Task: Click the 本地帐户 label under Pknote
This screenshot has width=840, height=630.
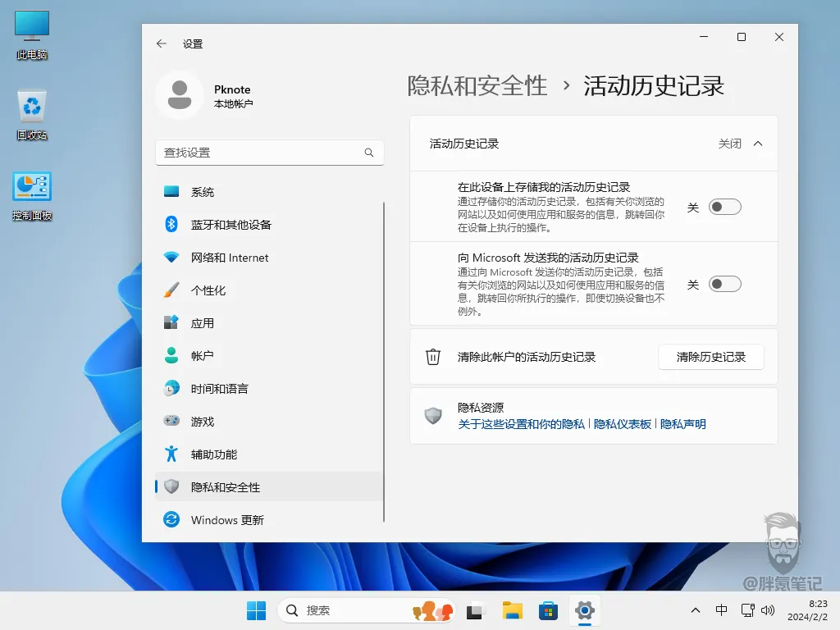Action: pos(234,104)
